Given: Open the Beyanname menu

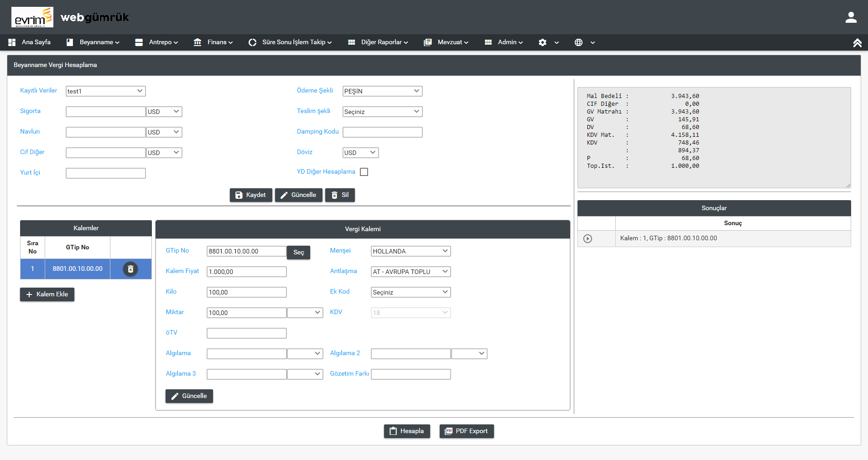Looking at the screenshot, I should (94, 42).
